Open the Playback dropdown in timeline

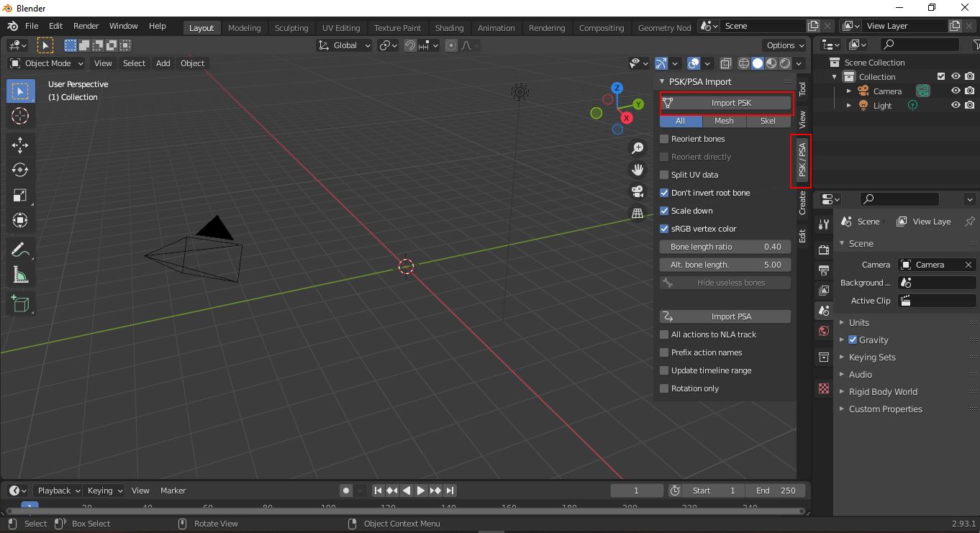tap(58, 491)
